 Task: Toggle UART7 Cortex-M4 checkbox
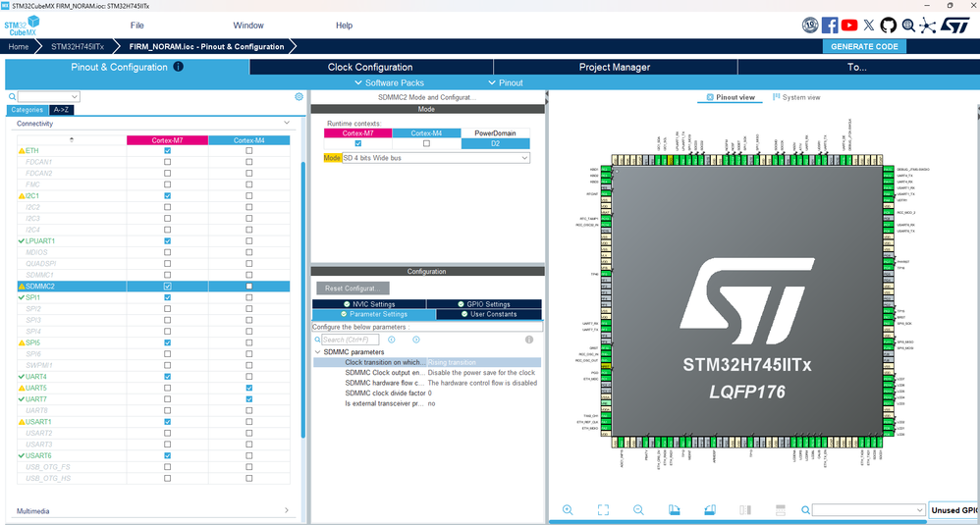249,398
